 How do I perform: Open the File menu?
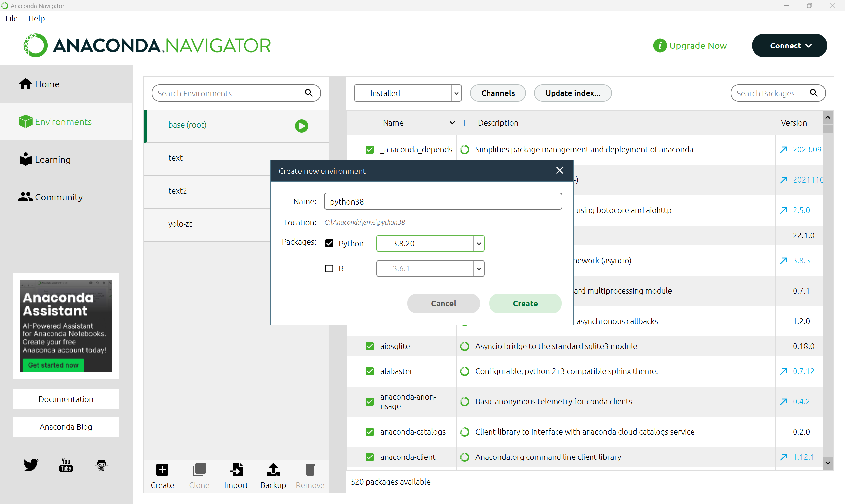point(11,19)
